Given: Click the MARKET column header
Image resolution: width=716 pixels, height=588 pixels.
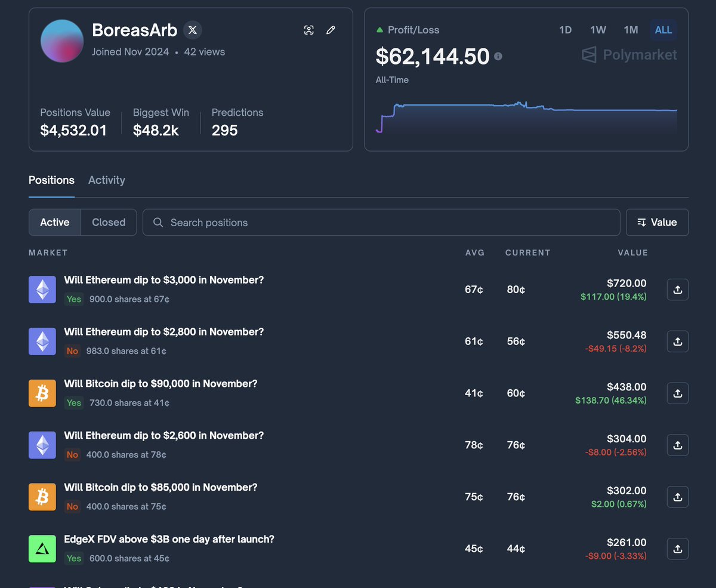Looking at the screenshot, I should 48,253.
